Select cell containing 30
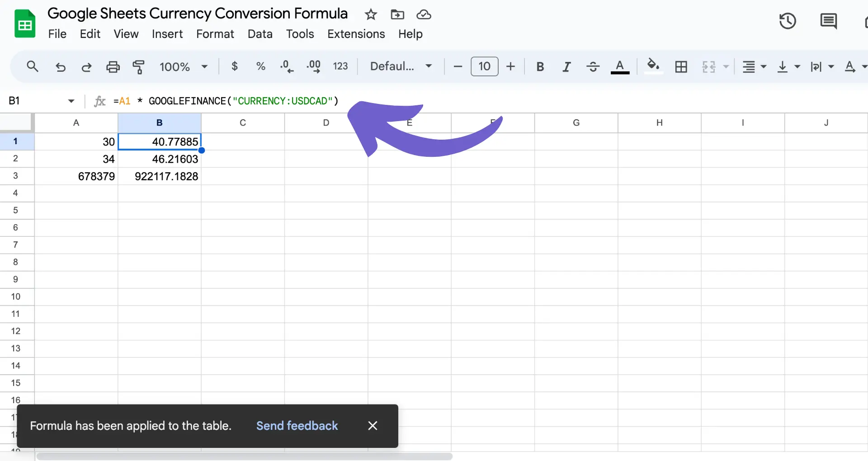868x461 pixels. [x=76, y=141]
